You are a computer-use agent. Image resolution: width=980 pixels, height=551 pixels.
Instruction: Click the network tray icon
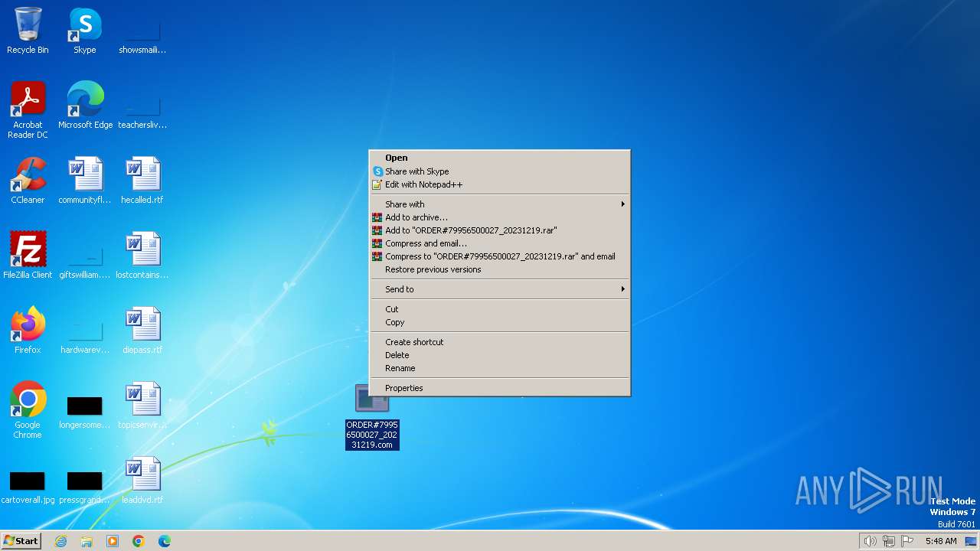click(x=889, y=541)
